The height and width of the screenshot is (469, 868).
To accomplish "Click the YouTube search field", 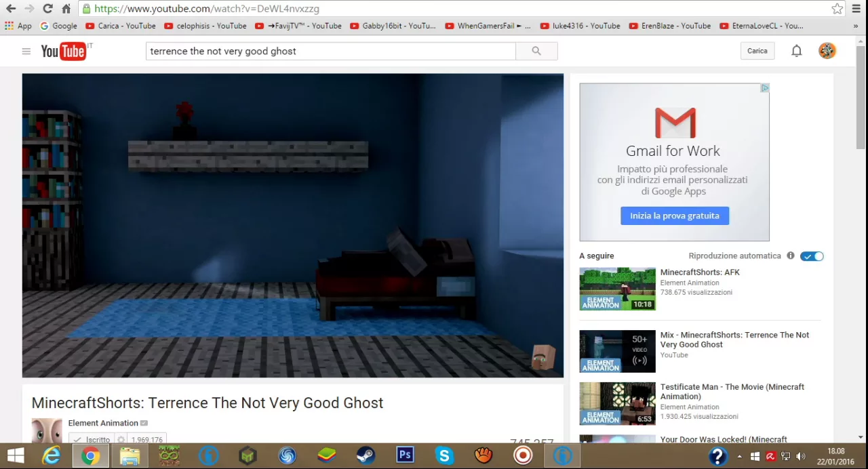I will tap(331, 51).
